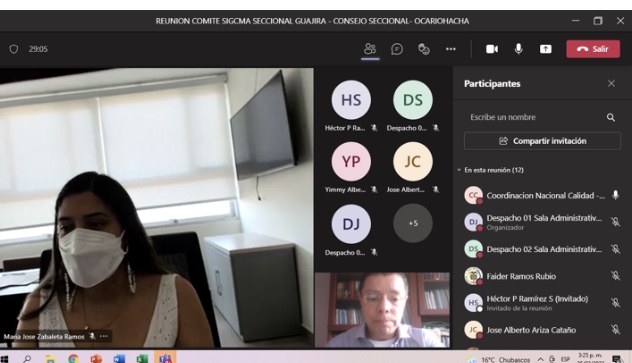The width and height of the screenshot is (632, 363).
Task: Click the +5 more participants circle
Action: [x=413, y=223]
